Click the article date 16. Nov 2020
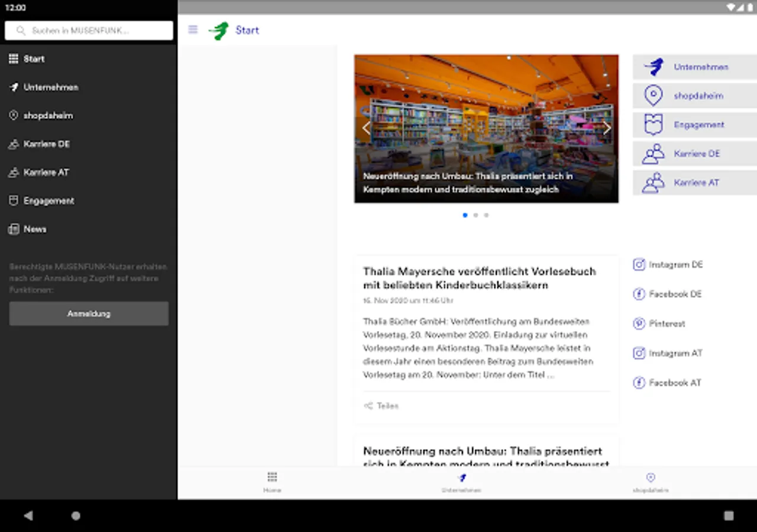Image resolution: width=757 pixels, height=532 pixels. pyautogui.click(x=408, y=300)
